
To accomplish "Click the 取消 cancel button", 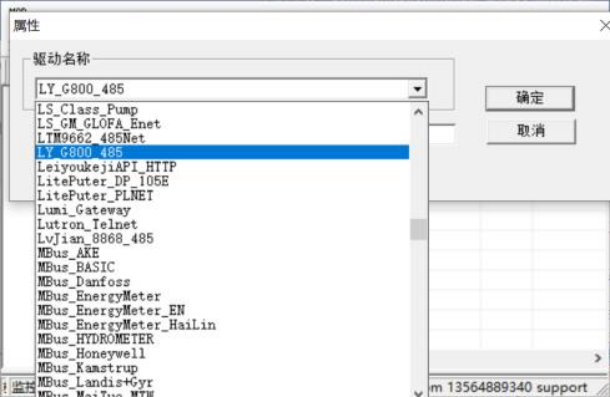I will (x=531, y=131).
